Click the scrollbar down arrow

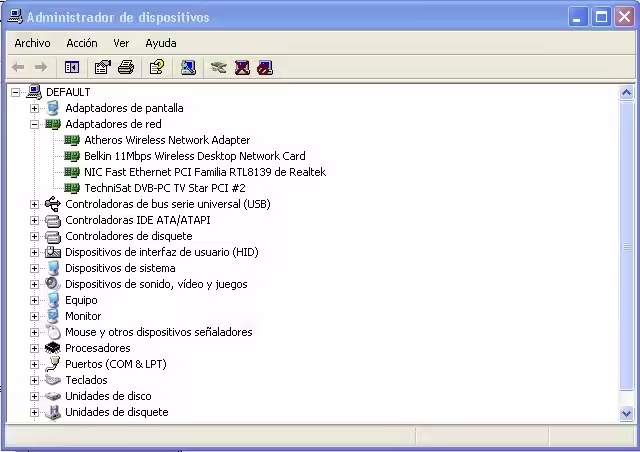(x=627, y=413)
